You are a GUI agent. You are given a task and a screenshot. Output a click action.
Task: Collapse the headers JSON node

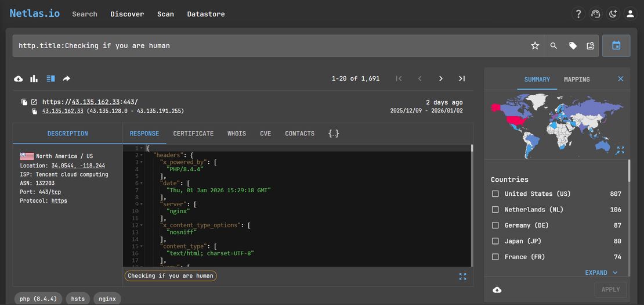(x=142, y=156)
